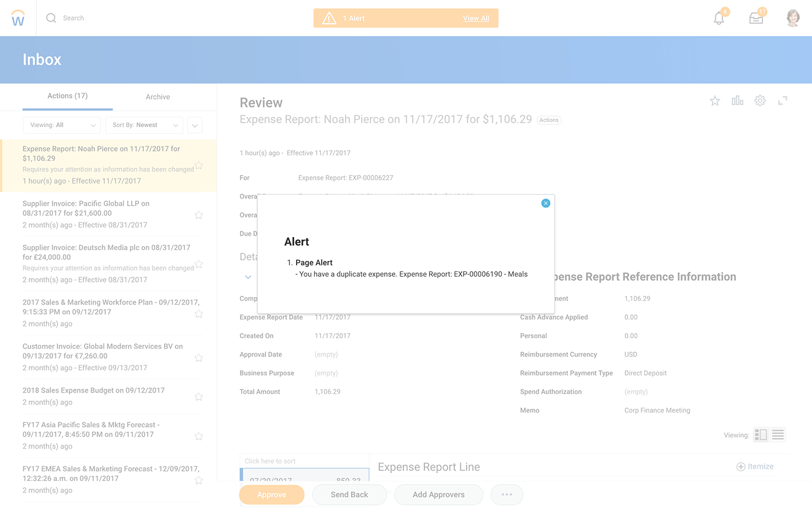Open the settings gear icon
This screenshot has width=812, height=508.
[760, 101]
